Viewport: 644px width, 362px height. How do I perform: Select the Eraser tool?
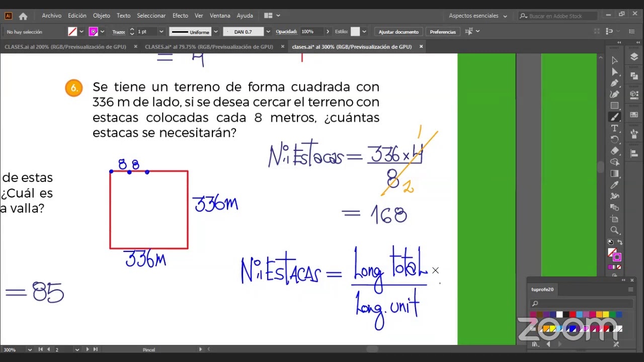614,151
